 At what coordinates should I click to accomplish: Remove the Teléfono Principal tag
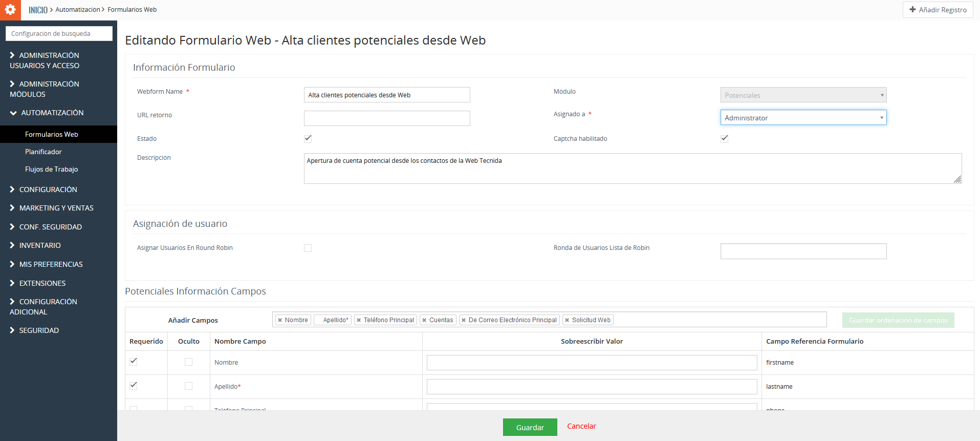click(x=359, y=320)
